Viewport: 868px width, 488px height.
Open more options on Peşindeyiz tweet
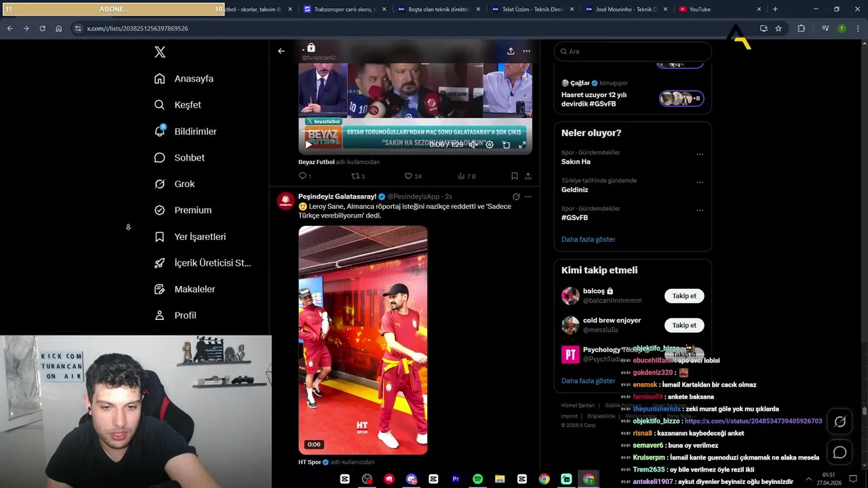pyautogui.click(x=528, y=197)
